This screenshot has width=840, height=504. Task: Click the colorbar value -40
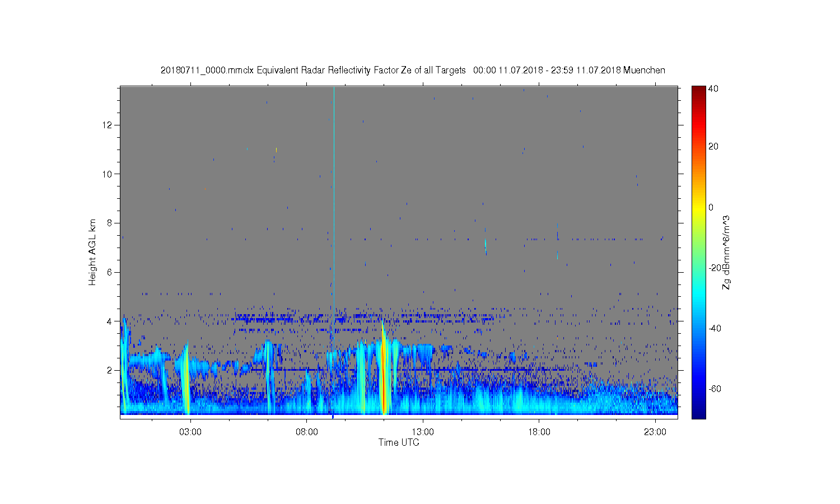[x=715, y=328]
